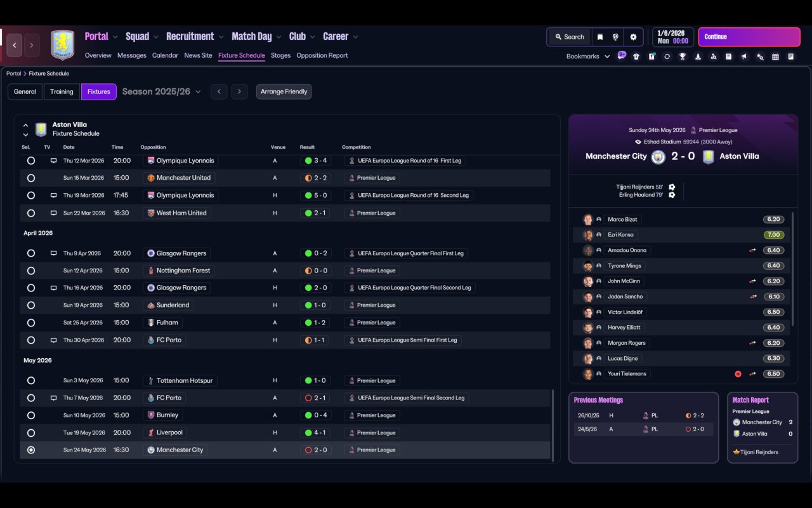Go to the next season arrow
The image size is (812, 508).
click(239, 91)
